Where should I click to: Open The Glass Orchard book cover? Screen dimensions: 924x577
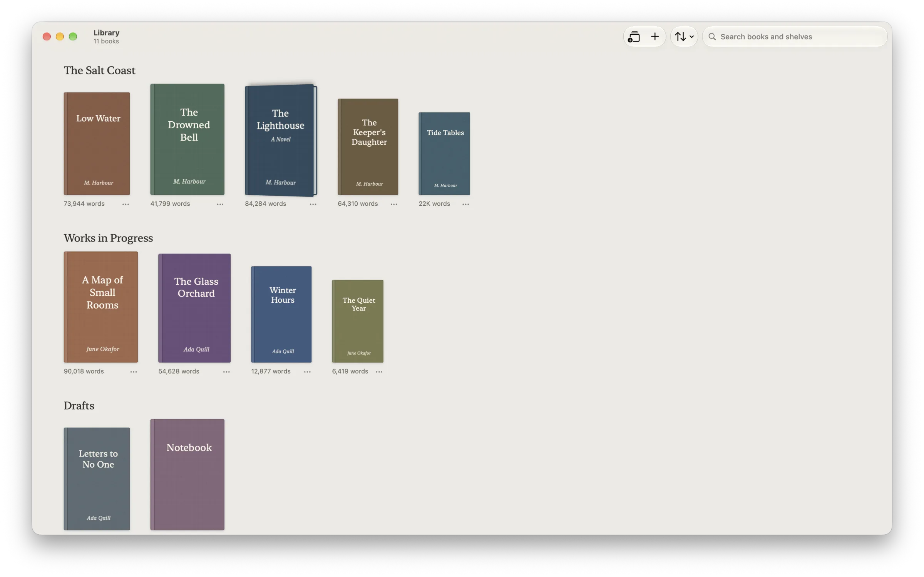(194, 308)
